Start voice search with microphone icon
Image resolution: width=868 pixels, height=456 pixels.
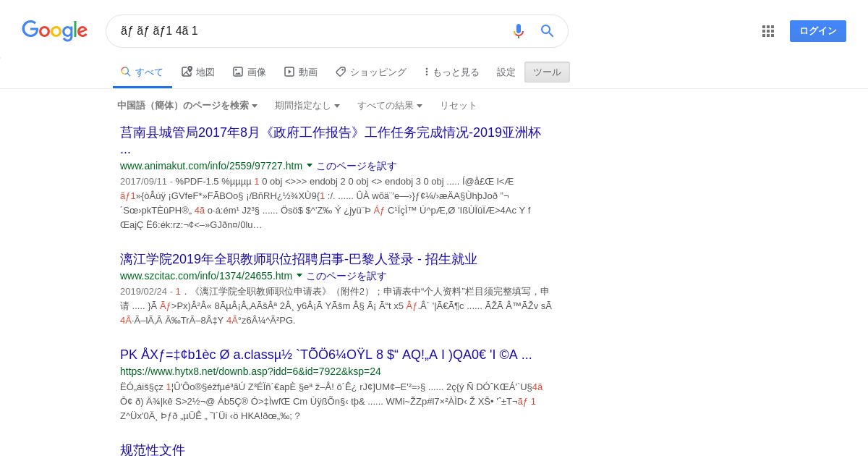[519, 31]
